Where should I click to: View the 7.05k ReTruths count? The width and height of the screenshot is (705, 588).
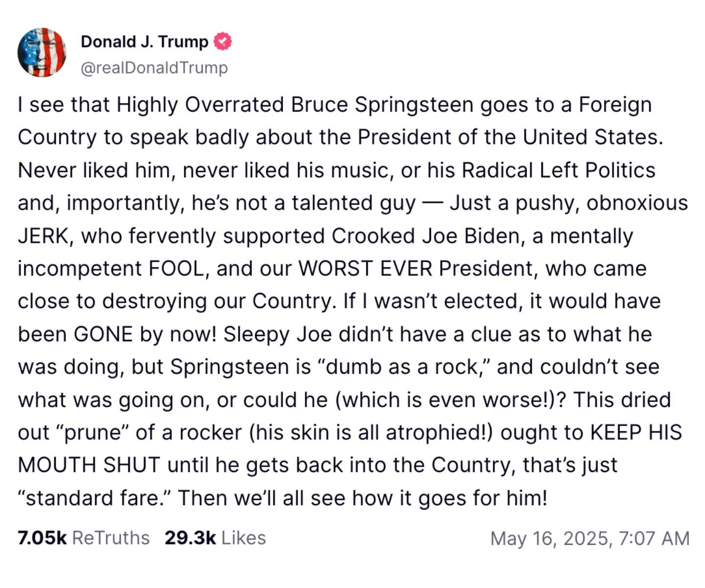pyautogui.click(x=42, y=538)
